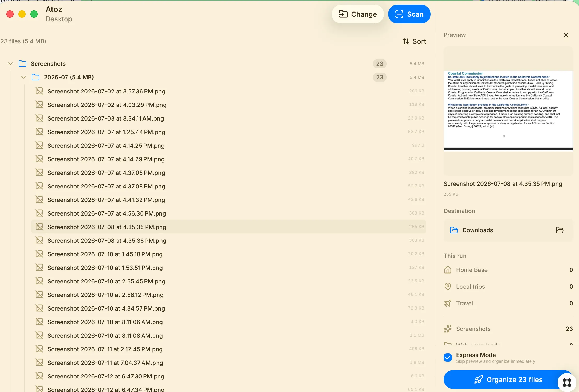Click image icon for Screenshot 2026-07-07 at 1.25.44 PM
579x392 pixels.
tap(39, 132)
